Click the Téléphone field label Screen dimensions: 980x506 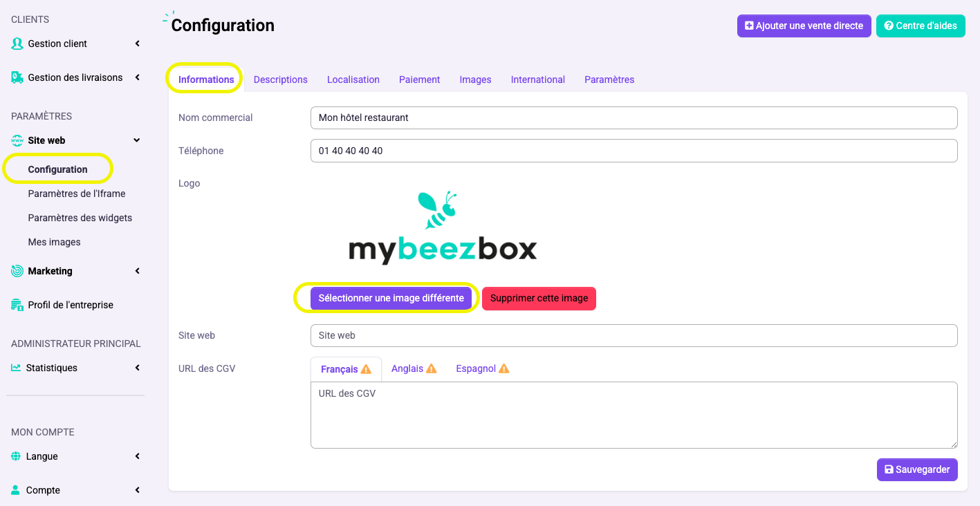[201, 151]
